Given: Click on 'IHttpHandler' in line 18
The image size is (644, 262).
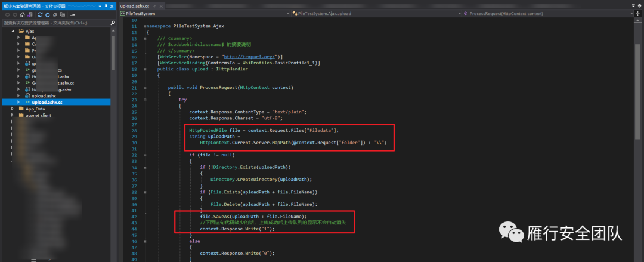Looking at the screenshot, I should (x=232, y=69).
